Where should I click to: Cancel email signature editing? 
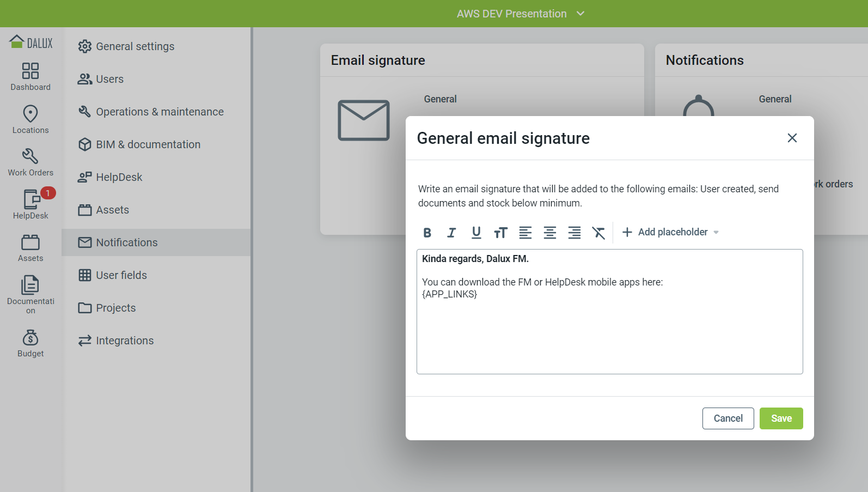coord(728,418)
